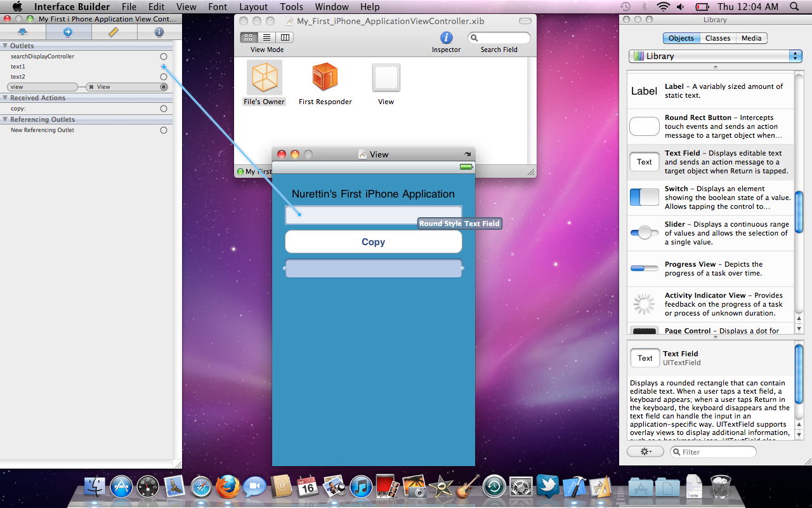Click the xib Search Field box
This screenshot has width=812, height=508.
499,38
